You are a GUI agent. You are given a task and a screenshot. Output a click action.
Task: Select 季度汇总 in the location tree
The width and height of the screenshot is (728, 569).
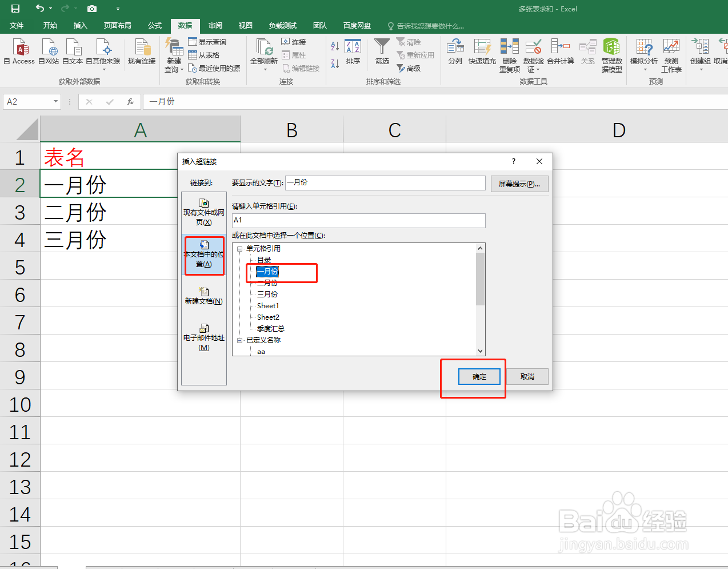coord(271,328)
